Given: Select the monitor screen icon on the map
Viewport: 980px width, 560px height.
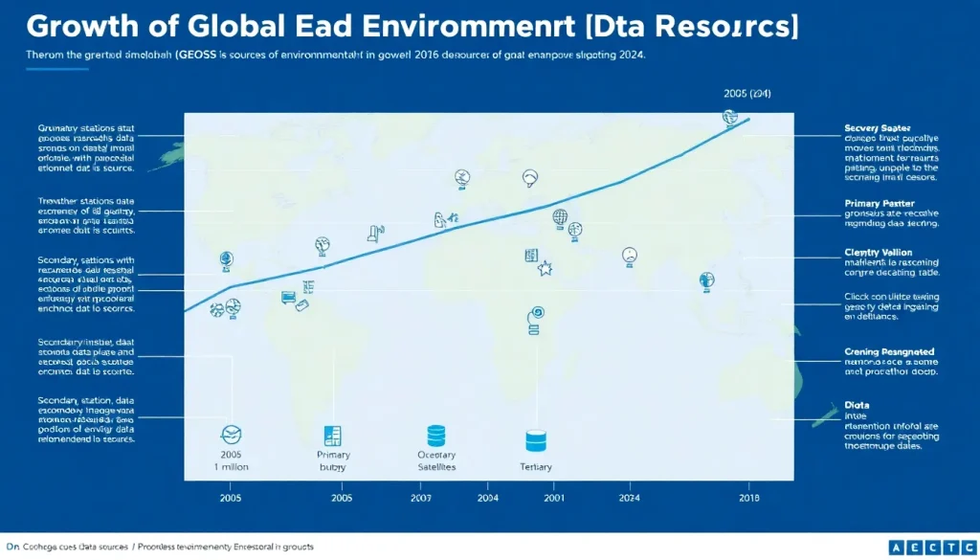Looking at the screenshot, I should coord(288,298).
